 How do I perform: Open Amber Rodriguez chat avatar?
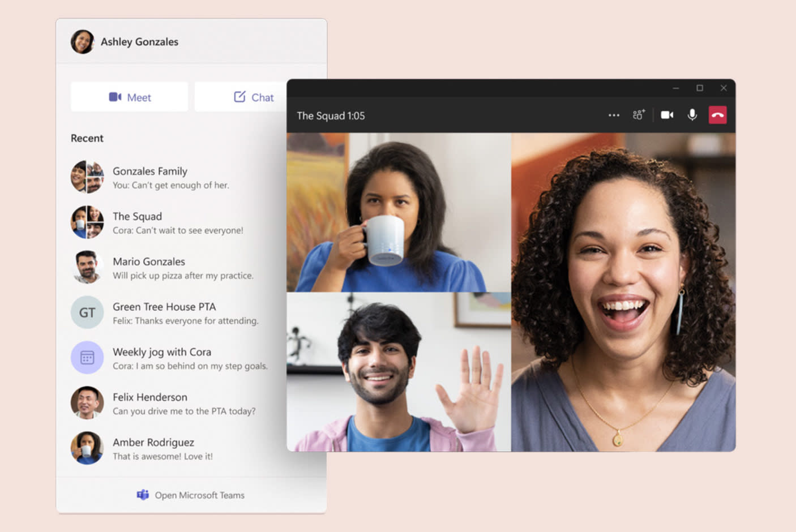87,448
